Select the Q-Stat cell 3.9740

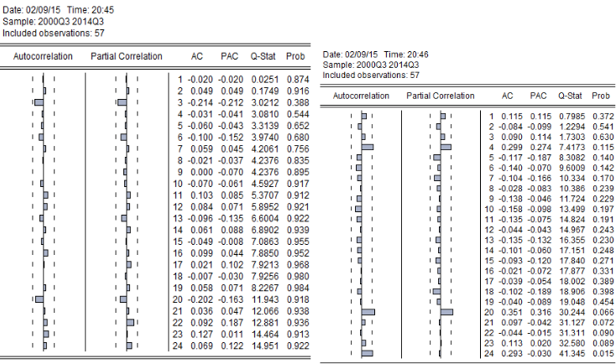pos(265,138)
